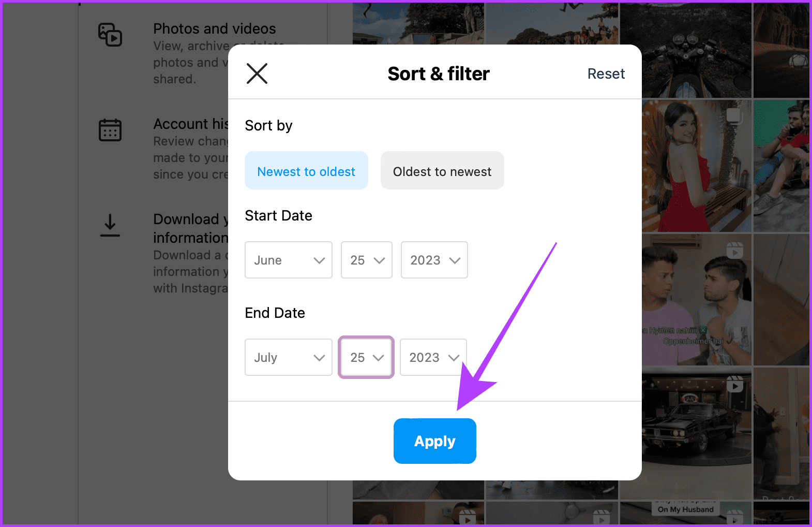
Task: Click the Download your information icon
Action: point(110,226)
